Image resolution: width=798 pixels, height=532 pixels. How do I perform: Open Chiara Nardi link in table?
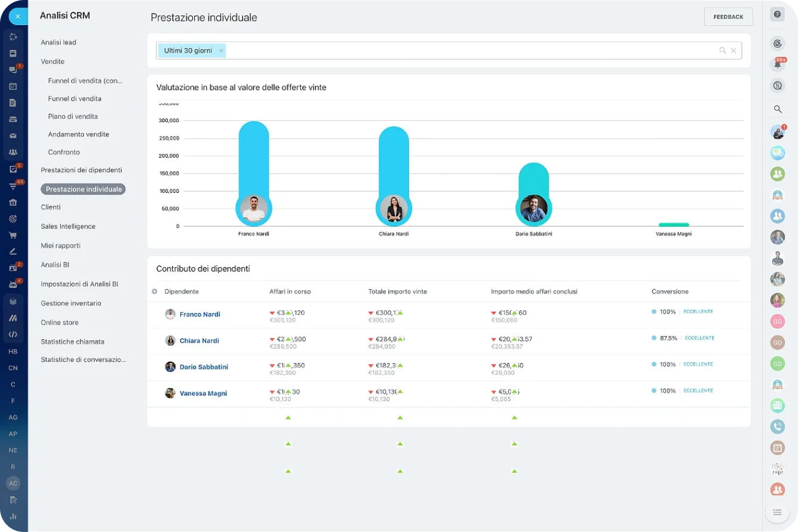(199, 340)
